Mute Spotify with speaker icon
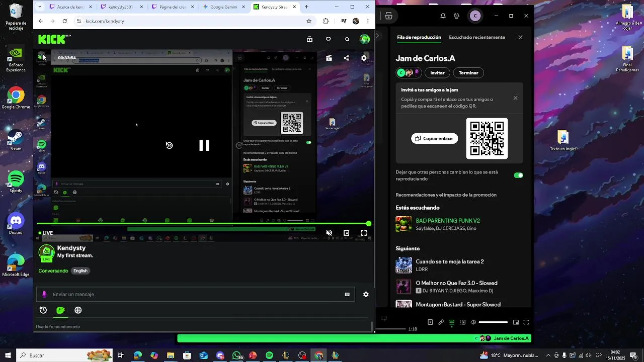Viewport: 644px width, 362px height. (473, 322)
